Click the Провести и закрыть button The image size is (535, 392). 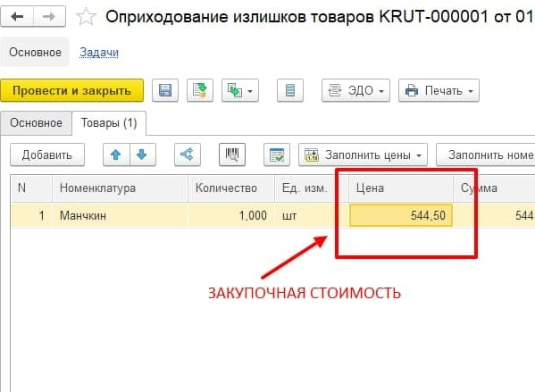pyautogui.click(x=72, y=90)
